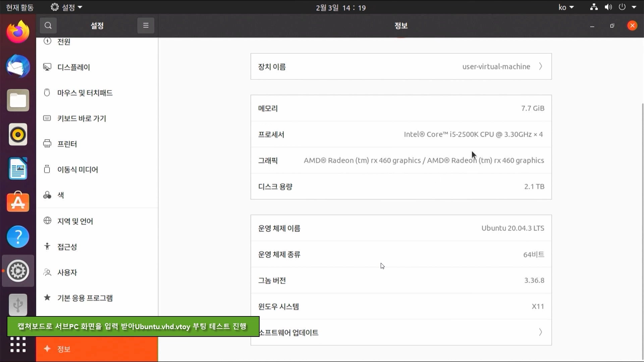Select Mouse and Touchpad settings

point(85,93)
